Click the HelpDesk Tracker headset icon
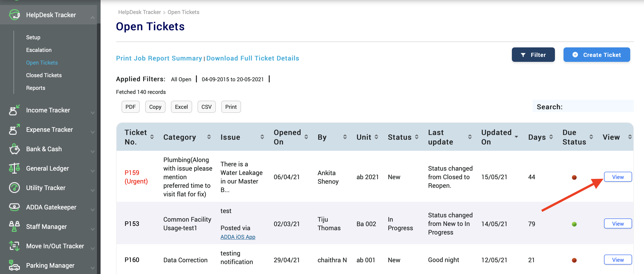Viewport: 644px width, 274px height. 14,15
